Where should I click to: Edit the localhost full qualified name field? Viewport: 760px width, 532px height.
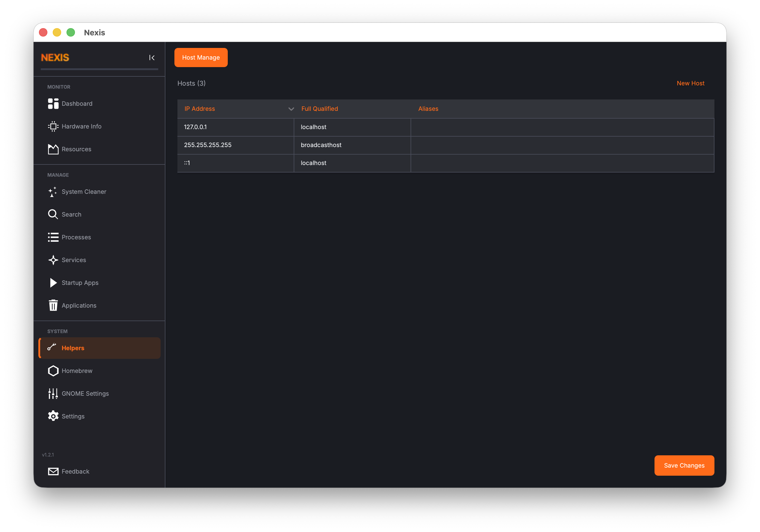352,127
